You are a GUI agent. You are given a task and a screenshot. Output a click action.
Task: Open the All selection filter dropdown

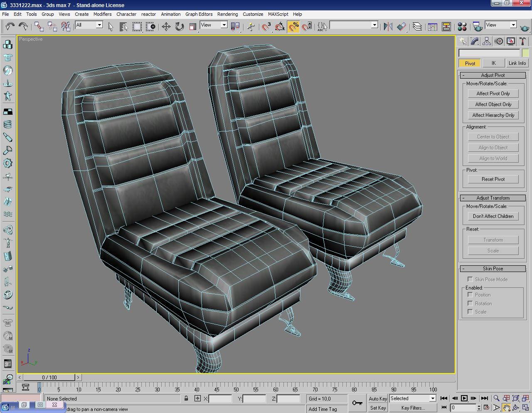point(100,25)
